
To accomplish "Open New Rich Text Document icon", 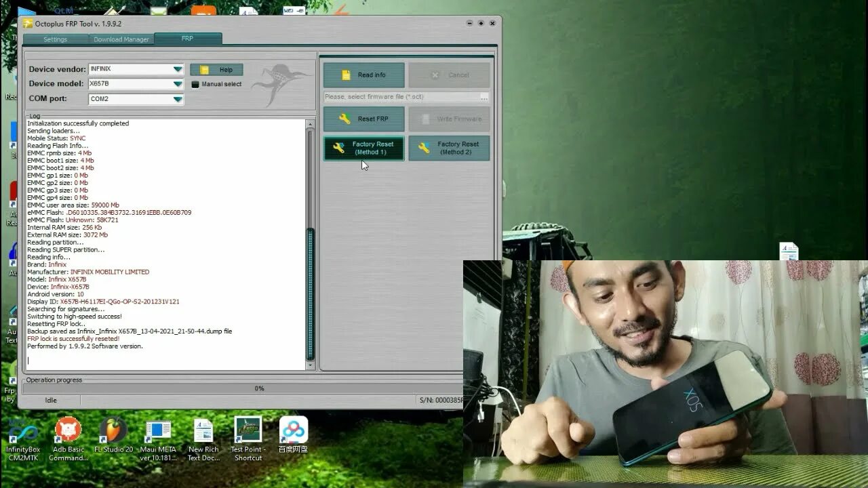I will [203, 439].
